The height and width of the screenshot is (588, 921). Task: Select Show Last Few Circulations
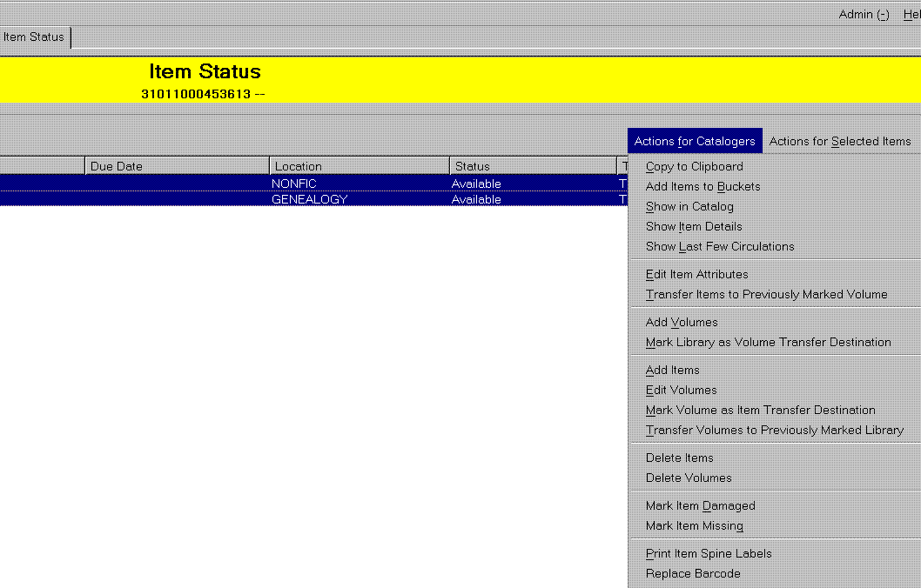point(720,246)
